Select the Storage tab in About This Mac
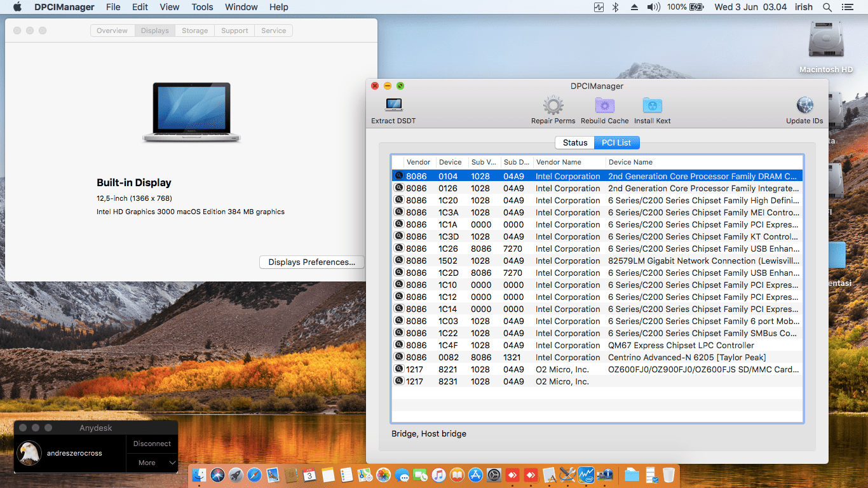 [x=194, y=30]
